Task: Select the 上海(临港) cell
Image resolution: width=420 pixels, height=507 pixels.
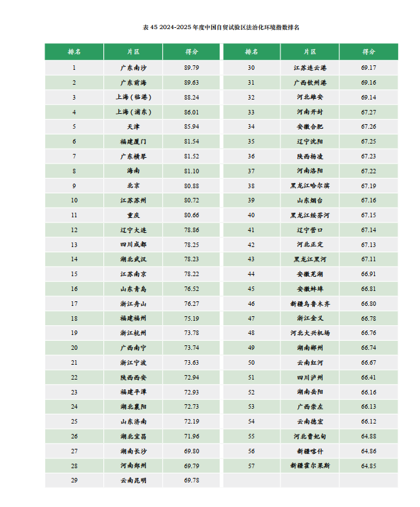Action: click(x=133, y=97)
